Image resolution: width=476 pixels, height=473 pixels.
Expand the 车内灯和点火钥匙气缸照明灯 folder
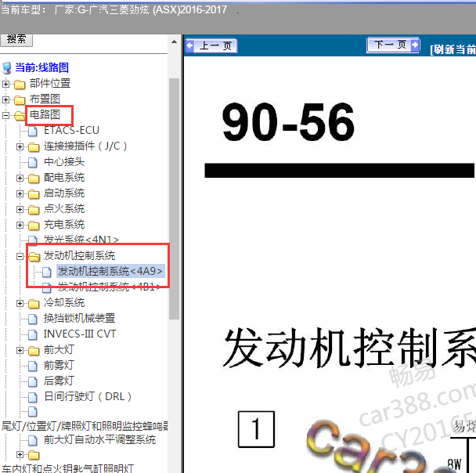click(20, 454)
